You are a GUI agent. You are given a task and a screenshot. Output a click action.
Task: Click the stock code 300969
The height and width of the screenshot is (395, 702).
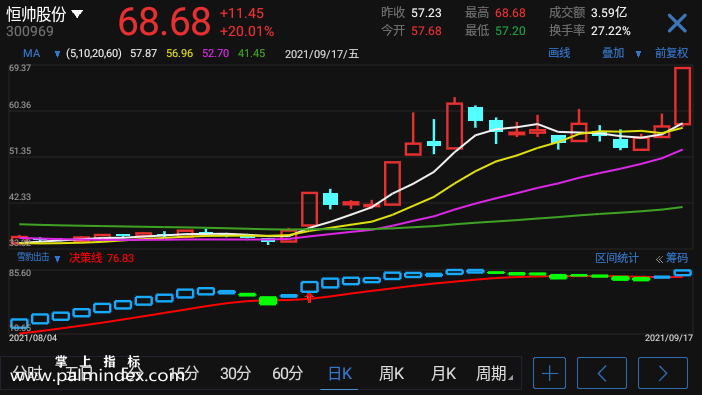pyautogui.click(x=30, y=31)
